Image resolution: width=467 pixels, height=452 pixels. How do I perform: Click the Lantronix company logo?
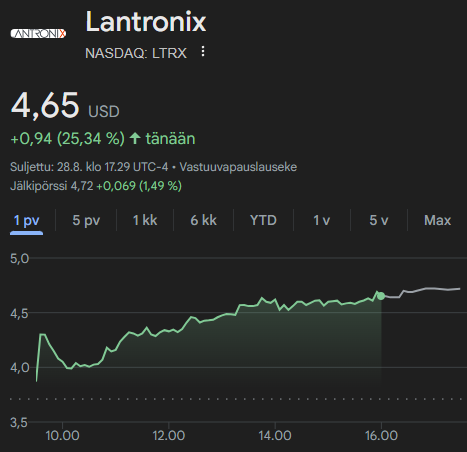click(38, 33)
